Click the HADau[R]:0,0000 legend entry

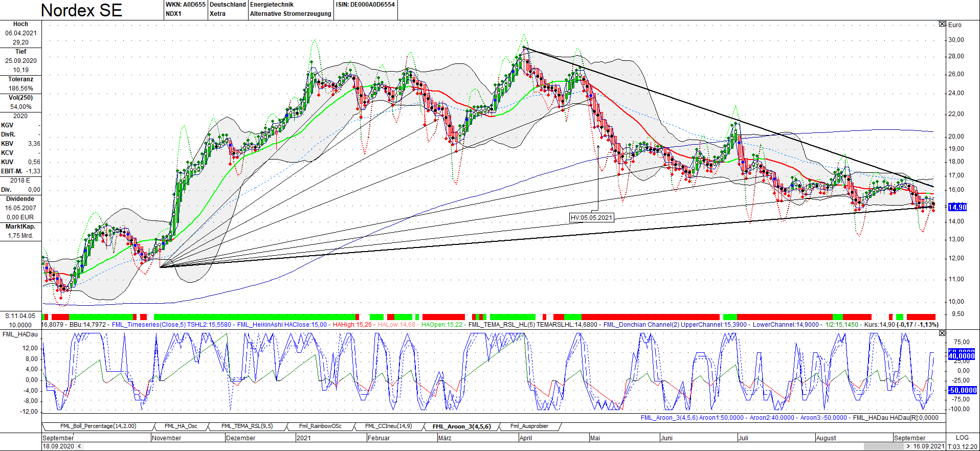coord(915,418)
